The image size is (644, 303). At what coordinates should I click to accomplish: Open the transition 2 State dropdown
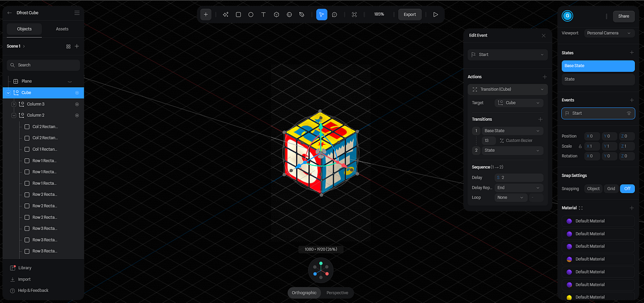coord(513,151)
